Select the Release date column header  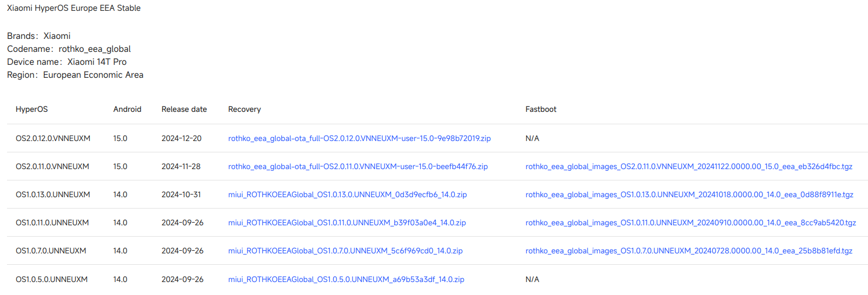[x=184, y=109]
